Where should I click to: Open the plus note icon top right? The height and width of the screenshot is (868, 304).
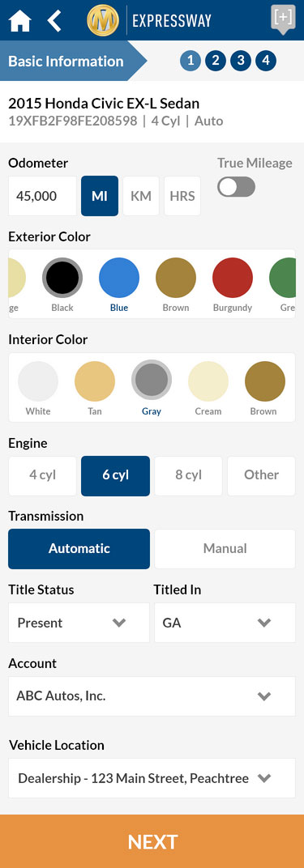pyautogui.click(x=283, y=19)
